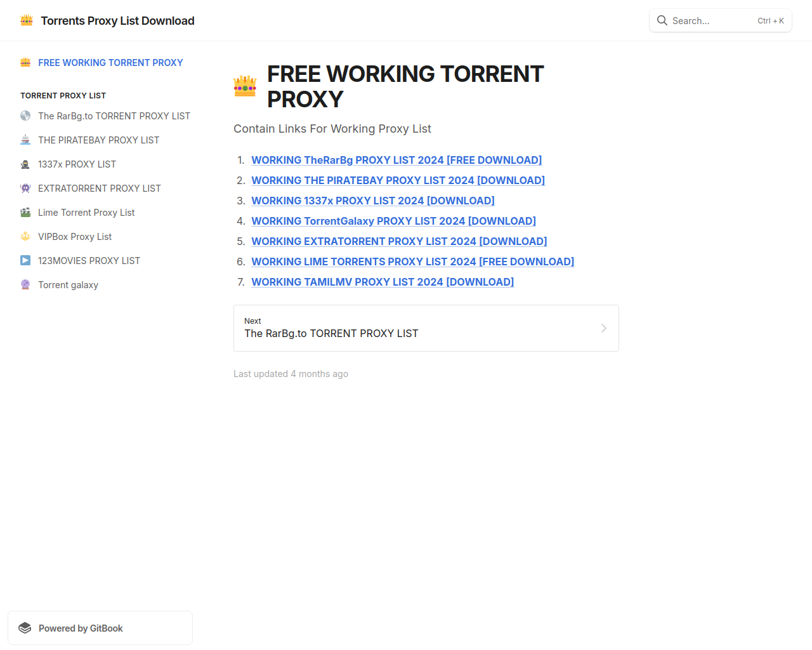
Task: Click the ninja icon beside 1337x
Action: tap(25, 164)
